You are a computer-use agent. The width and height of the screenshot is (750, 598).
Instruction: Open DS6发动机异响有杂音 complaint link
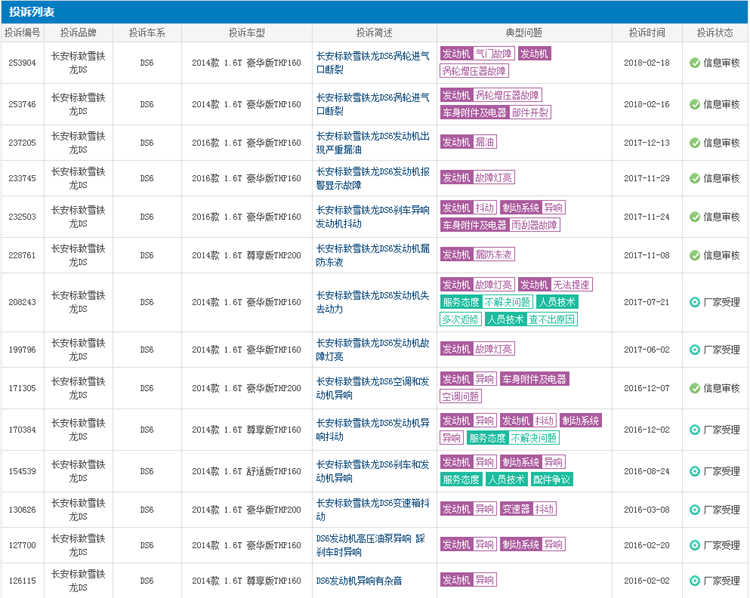(x=359, y=580)
